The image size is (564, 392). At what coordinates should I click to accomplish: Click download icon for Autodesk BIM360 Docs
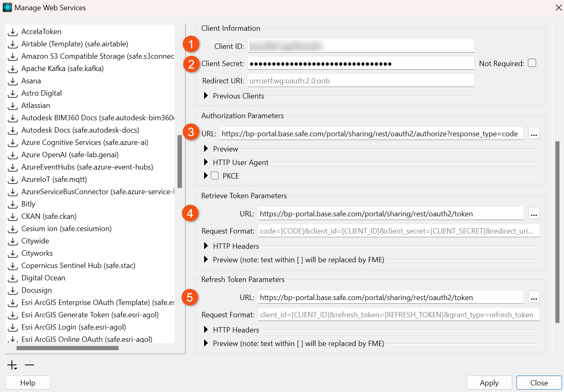tap(13, 118)
